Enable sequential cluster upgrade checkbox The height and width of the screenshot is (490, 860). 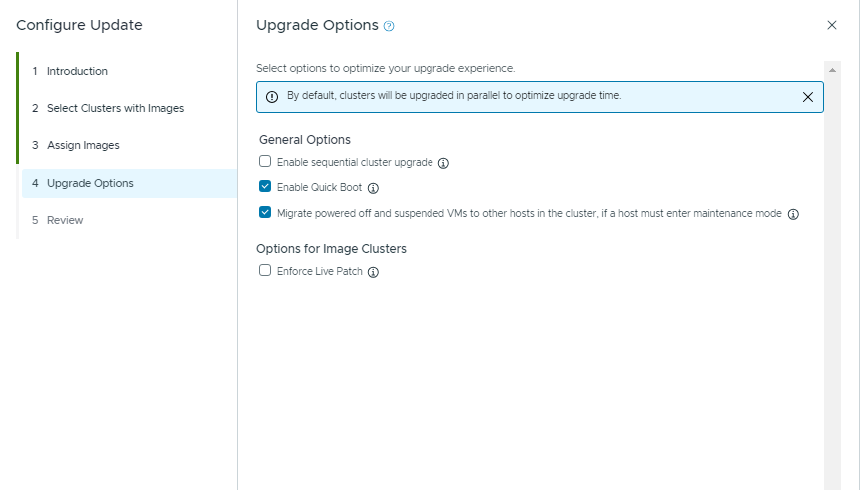265,161
